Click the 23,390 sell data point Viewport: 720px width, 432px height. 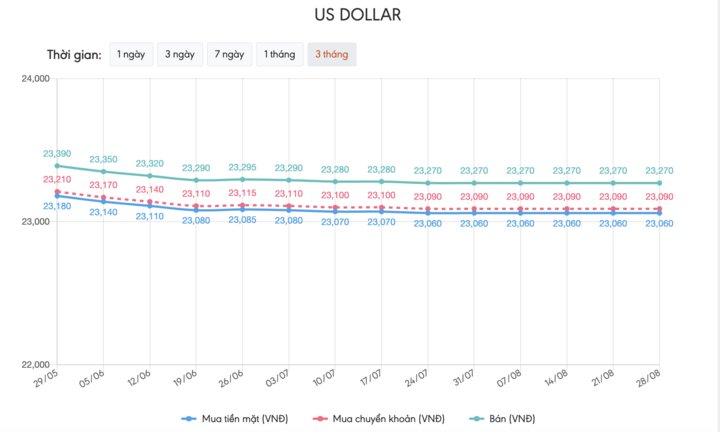57,166
